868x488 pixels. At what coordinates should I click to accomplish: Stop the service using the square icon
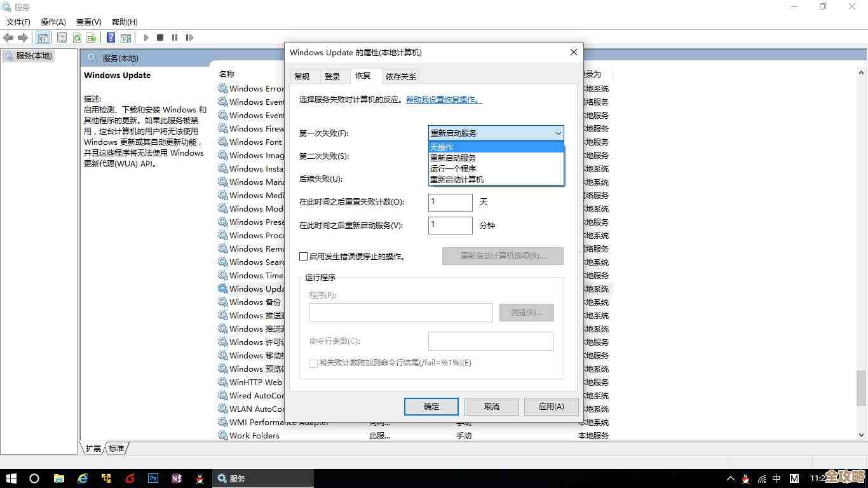(160, 37)
